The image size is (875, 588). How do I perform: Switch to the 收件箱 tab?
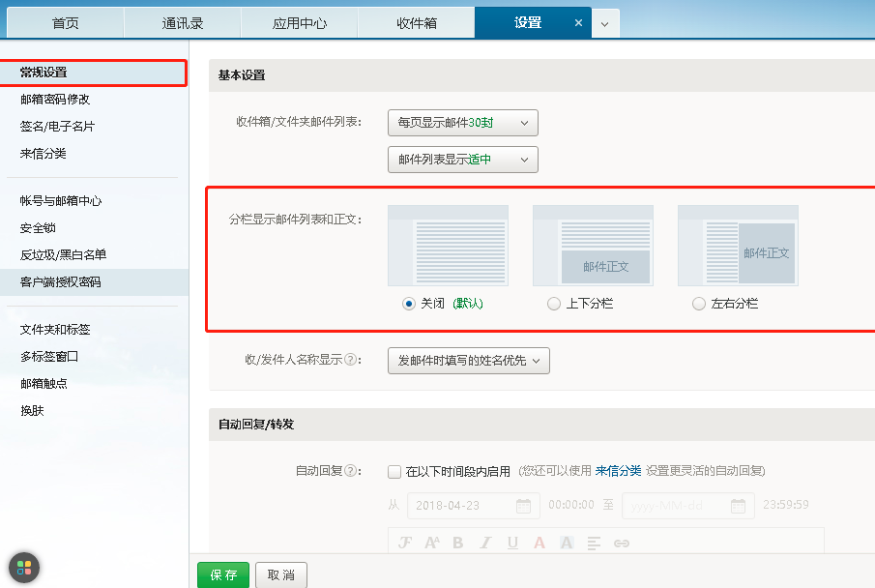point(416,20)
